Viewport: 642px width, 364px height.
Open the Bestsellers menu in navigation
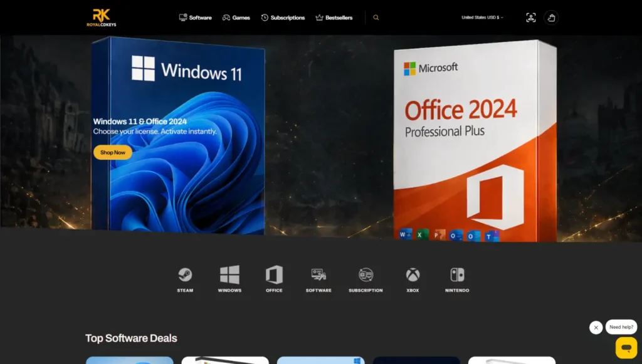coord(334,18)
